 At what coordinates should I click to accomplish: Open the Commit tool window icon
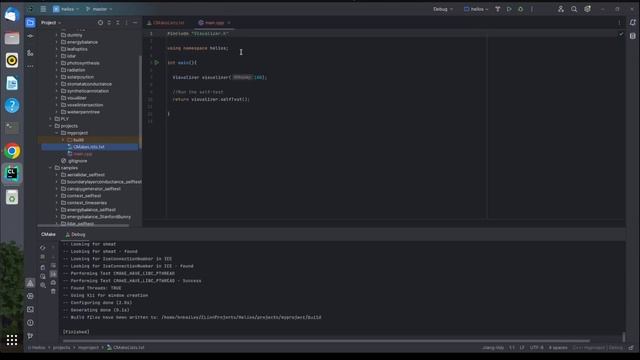point(30,36)
